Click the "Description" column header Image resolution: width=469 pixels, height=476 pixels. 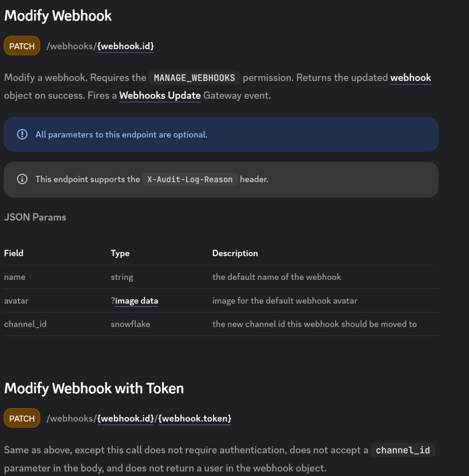coord(235,253)
